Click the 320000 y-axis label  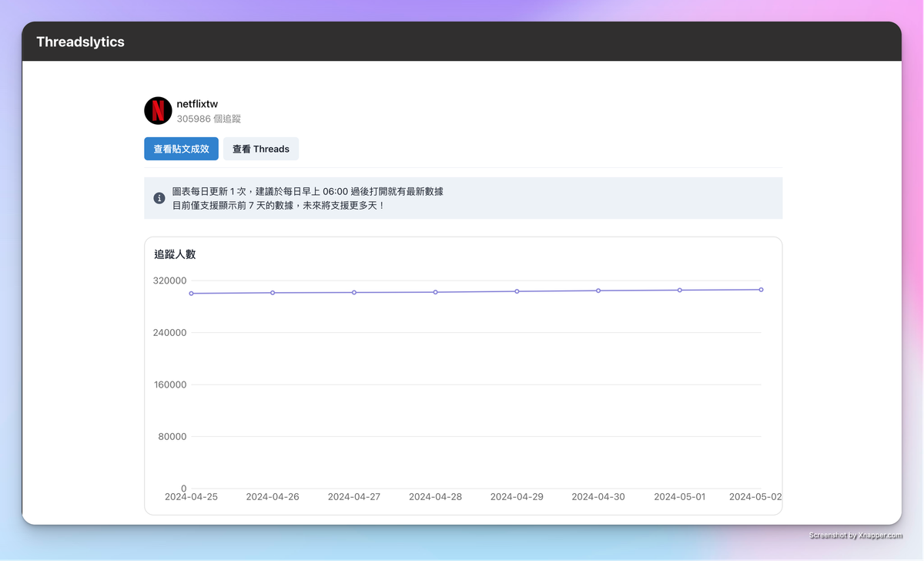click(169, 280)
